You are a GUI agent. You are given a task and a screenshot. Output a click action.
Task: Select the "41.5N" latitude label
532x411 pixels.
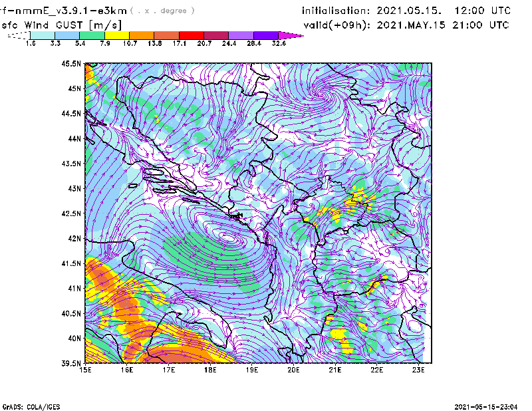(x=71, y=263)
